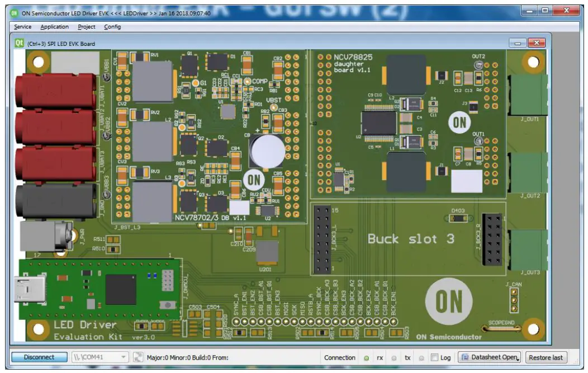Click the green Connection status LED indicator
Screen dimensions: 588x373
click(366, 357)
